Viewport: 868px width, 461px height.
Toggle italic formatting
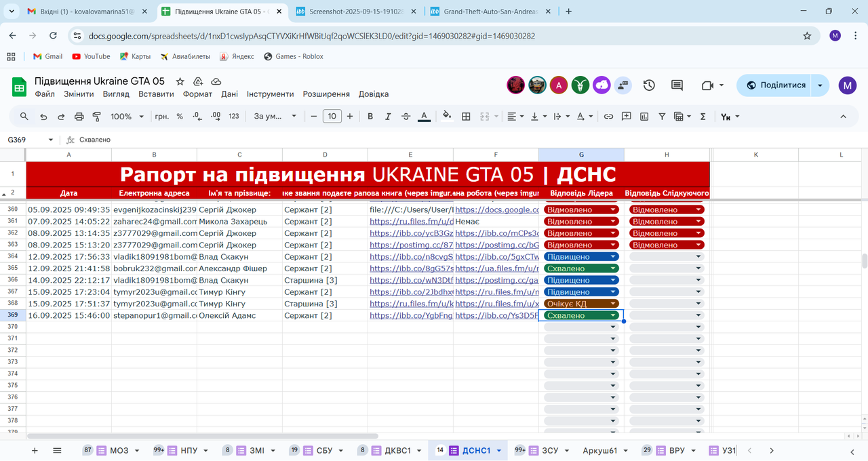(x=388, y=117)
